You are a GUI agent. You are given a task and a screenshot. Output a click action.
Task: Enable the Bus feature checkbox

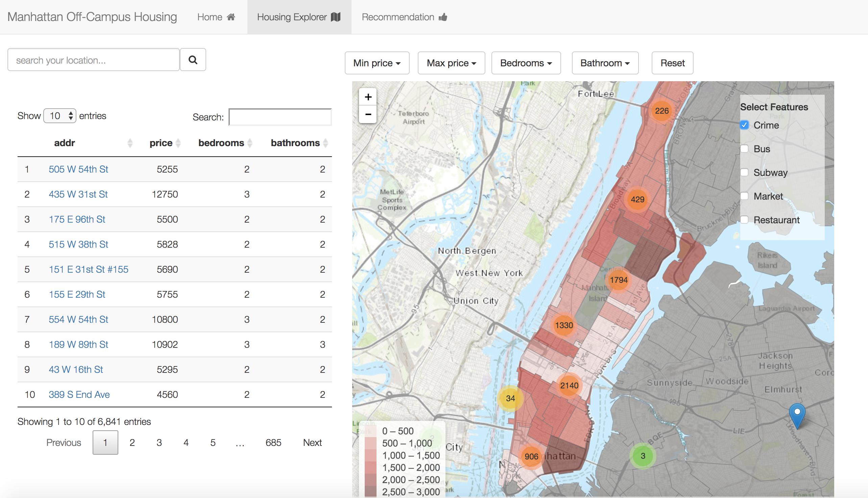click(x=744, y=149)
